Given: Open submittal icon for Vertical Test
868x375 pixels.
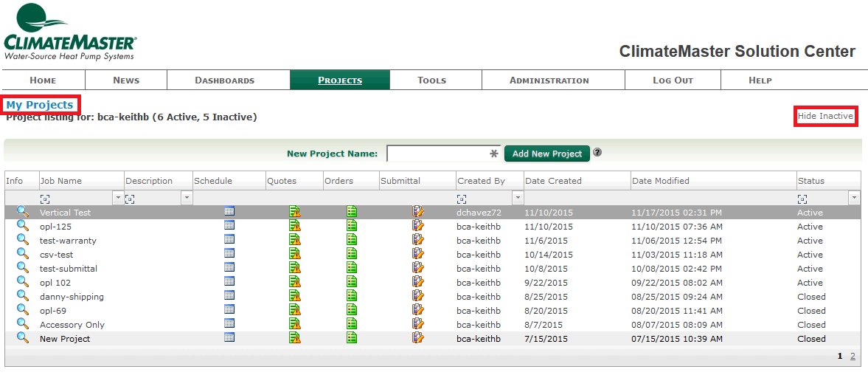Looking at the screenshot, I should pos(418,211).
